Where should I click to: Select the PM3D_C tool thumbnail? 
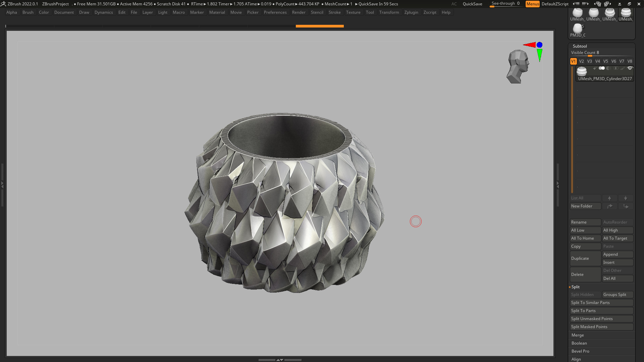point(578,31)
